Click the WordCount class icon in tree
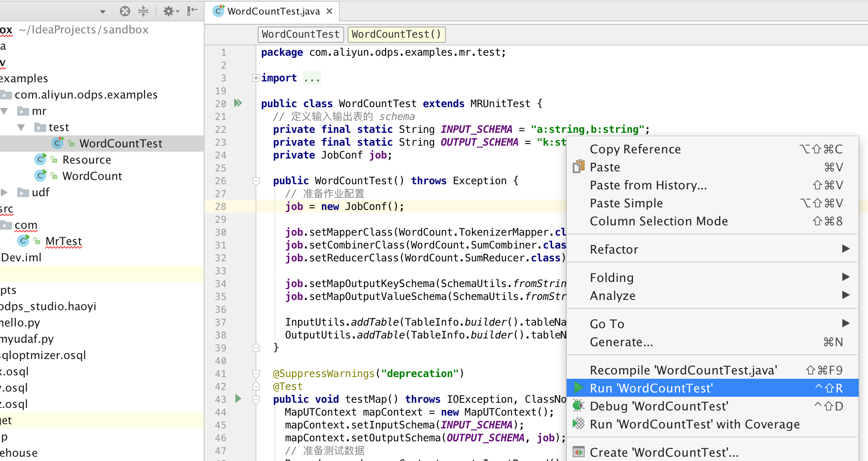Viewport: 868px width, 461px height. pyautogui.click(x=41, y=176)
